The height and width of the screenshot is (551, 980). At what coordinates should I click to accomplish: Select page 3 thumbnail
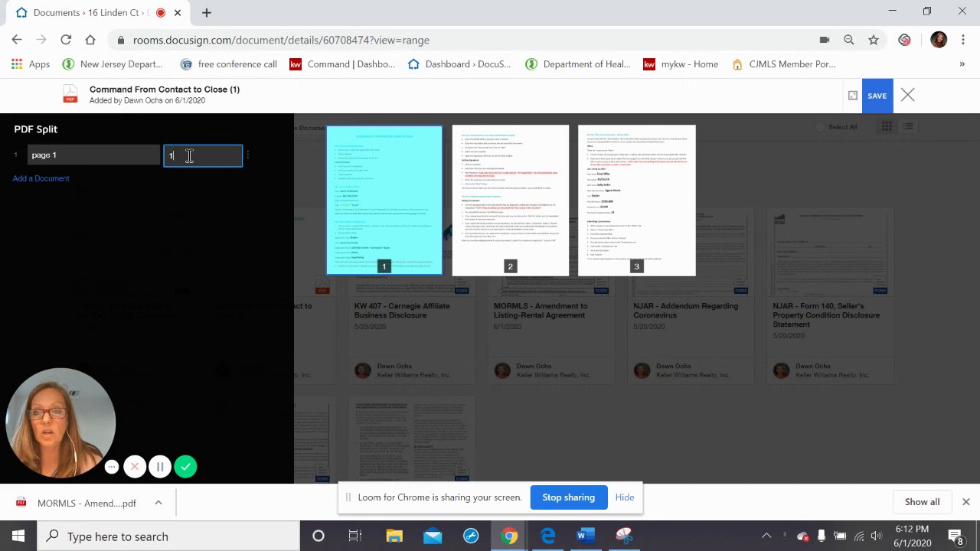637,201
